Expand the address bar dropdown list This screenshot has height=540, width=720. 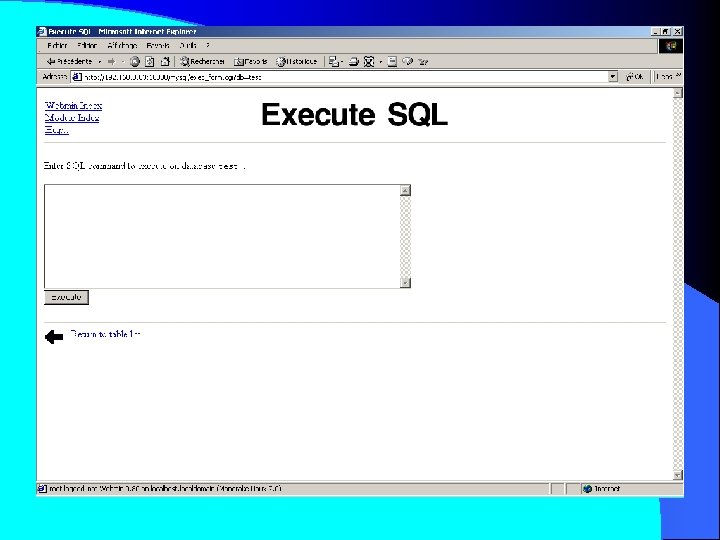pyautogui.click(x=613, y=77)
